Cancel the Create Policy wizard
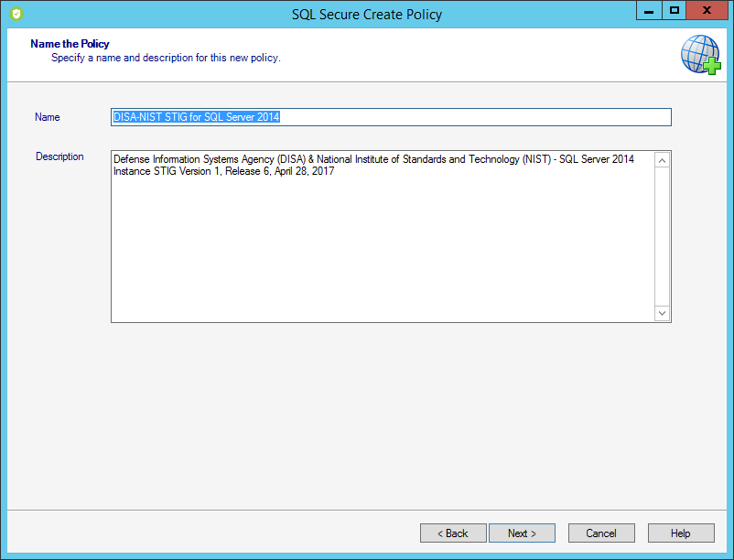 click(x=601, y=533)
